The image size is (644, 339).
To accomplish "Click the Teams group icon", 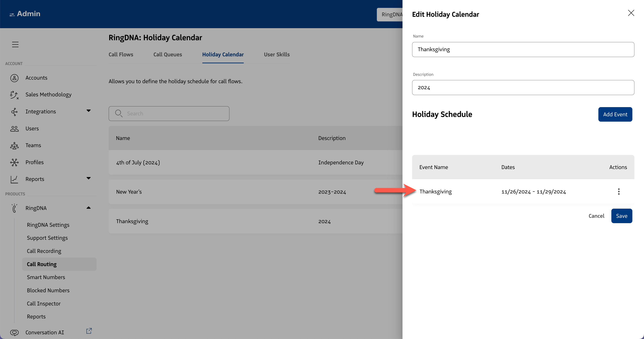I will point(14,146).
